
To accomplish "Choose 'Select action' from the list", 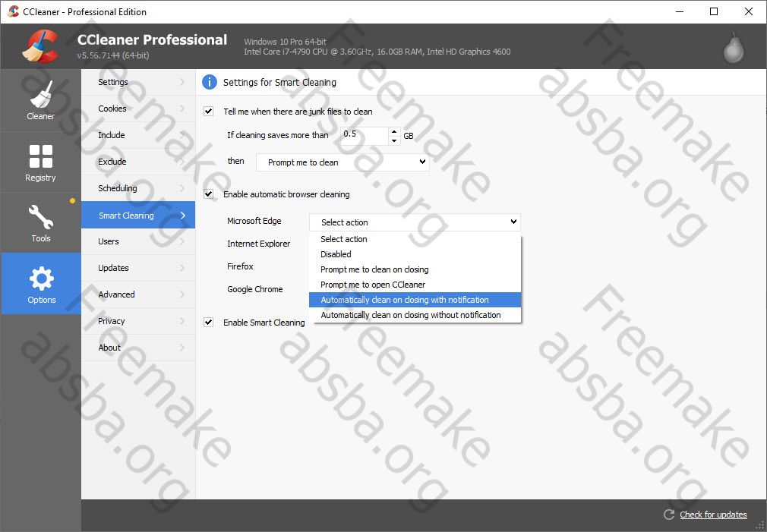I will click(x=415, y=238).
